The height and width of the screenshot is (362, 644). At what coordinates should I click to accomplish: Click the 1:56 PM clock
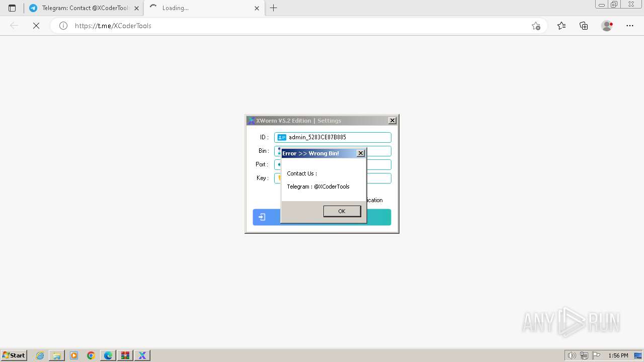coord(618,355)
